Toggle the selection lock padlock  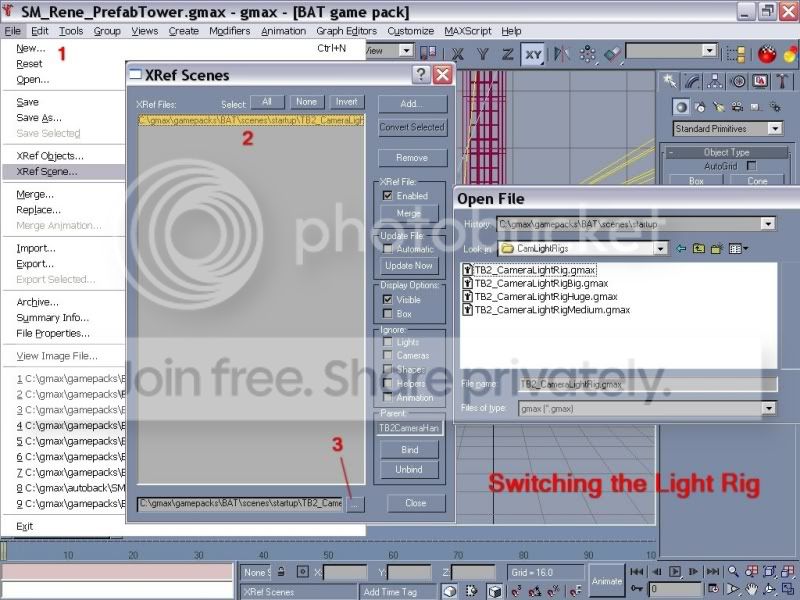click(281, 572)
